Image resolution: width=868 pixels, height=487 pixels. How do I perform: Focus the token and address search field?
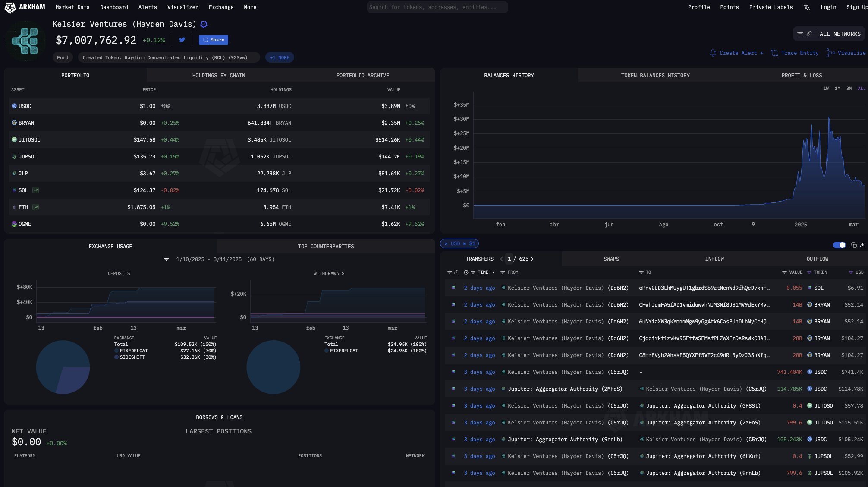pyautogui.click(x=437, y=7)
